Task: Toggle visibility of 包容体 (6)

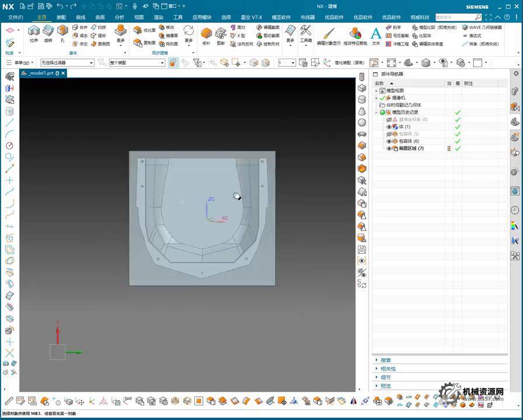Action: click(x=389, y=141)
